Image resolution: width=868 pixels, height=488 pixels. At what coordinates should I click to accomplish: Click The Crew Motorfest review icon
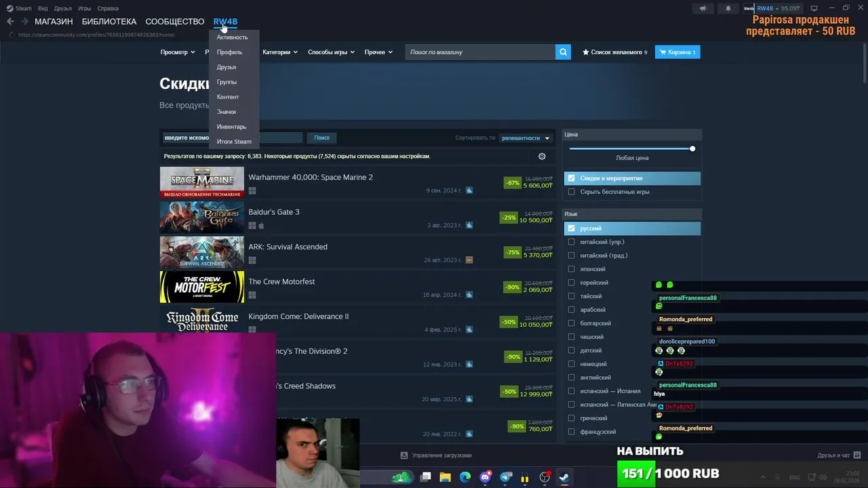[x=469, y=295]
